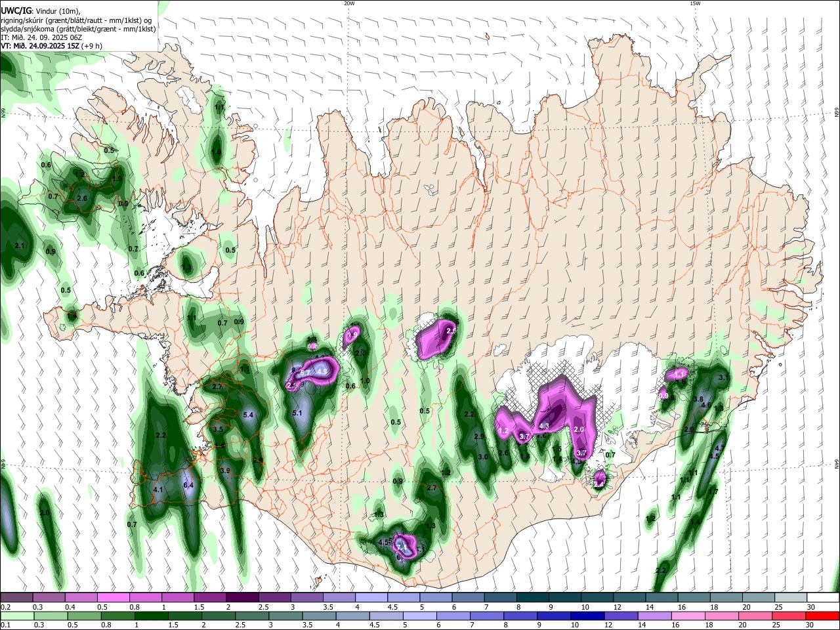This screenshot has height=630, width=840.
Task: Click the 15W longitude label
Action: point(695,3)
